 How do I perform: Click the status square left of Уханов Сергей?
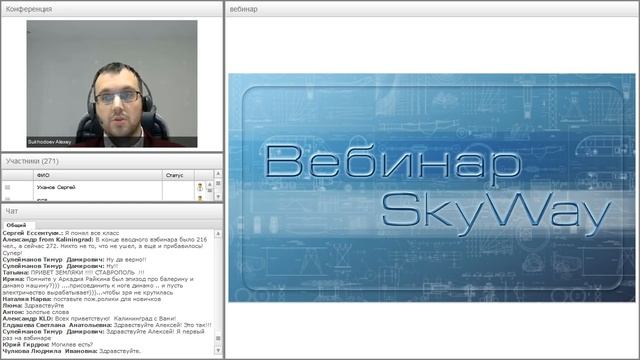[x=7, y=187]
